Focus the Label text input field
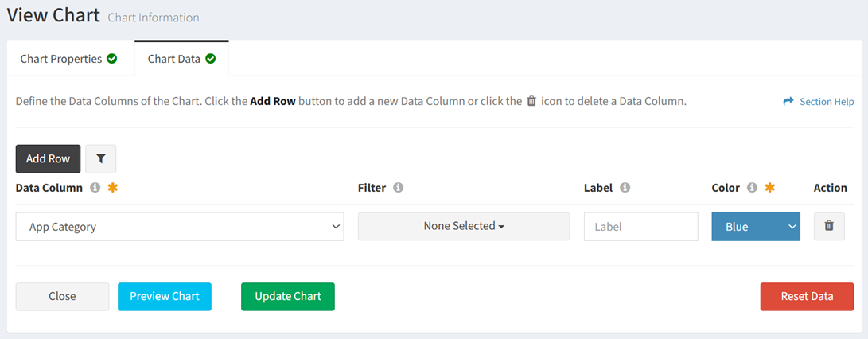Screen dimensions: 868x339 pyautogui.click(x=641, y=227)
